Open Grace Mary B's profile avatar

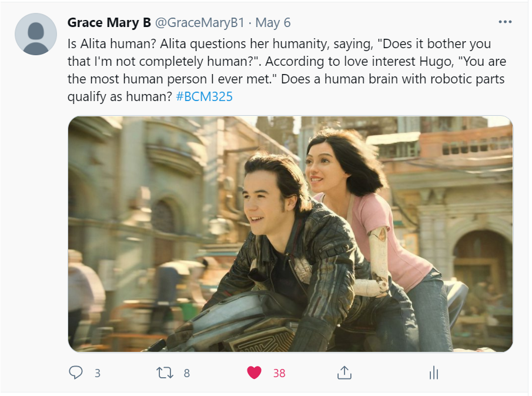point(36,34)
